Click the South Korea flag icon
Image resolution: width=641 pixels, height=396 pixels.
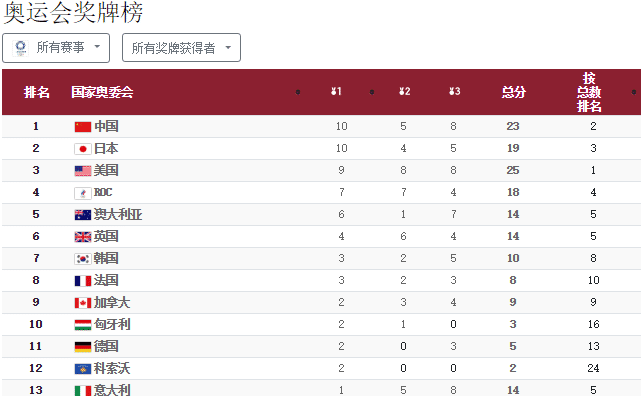[83, 259]
